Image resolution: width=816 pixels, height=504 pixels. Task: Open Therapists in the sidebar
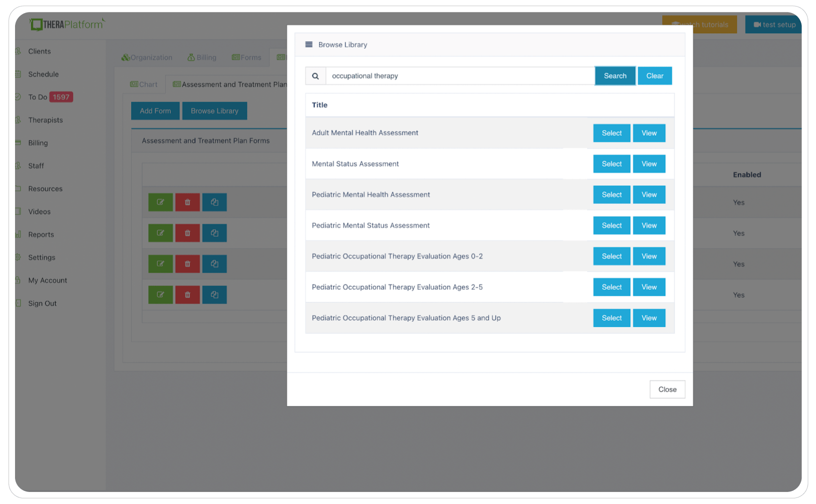46,120
